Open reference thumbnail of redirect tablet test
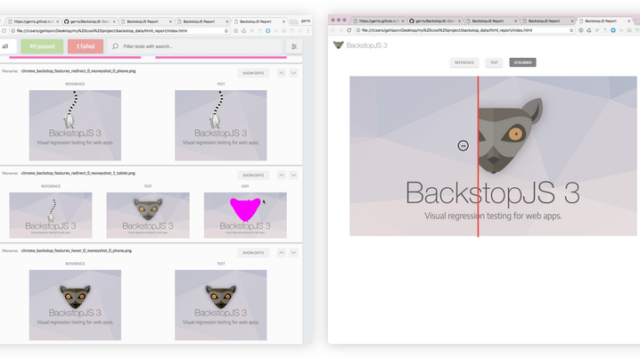The height and width of the screenshot is (360, 640). click(x=51, y=215)
